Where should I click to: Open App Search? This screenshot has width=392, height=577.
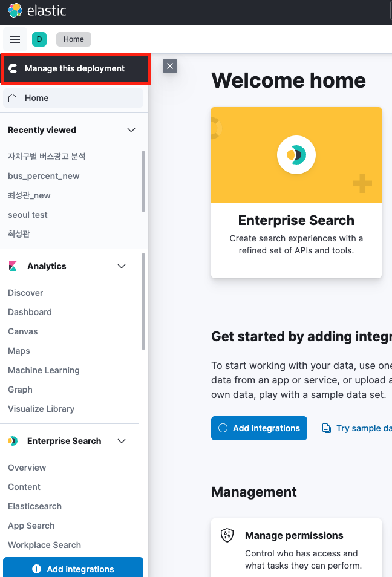point(31,526)
